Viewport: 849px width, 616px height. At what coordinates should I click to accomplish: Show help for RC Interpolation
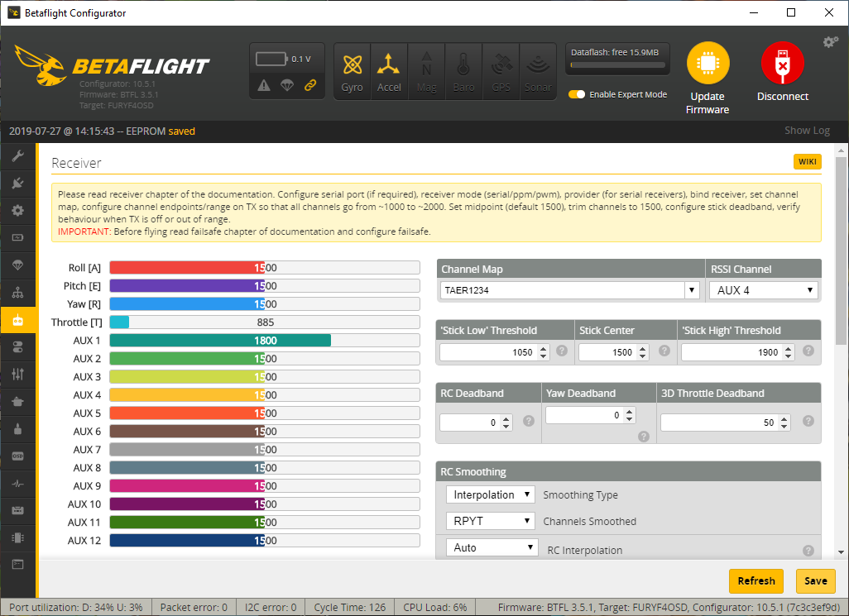(x=808, y=551)
